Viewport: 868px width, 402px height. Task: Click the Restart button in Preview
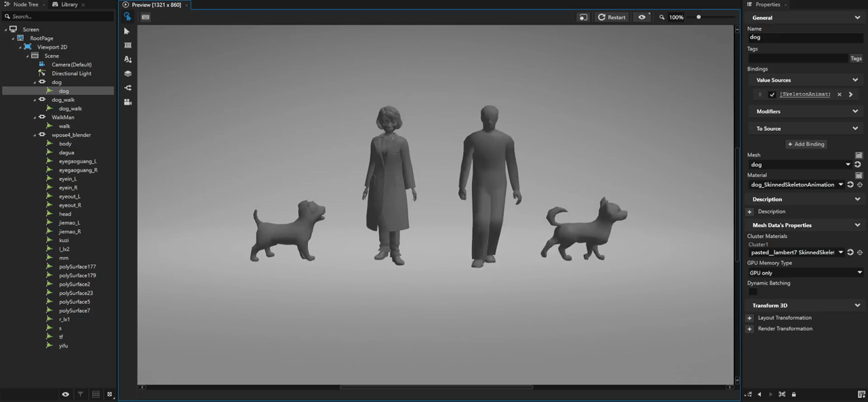click(x=612, y=17)
